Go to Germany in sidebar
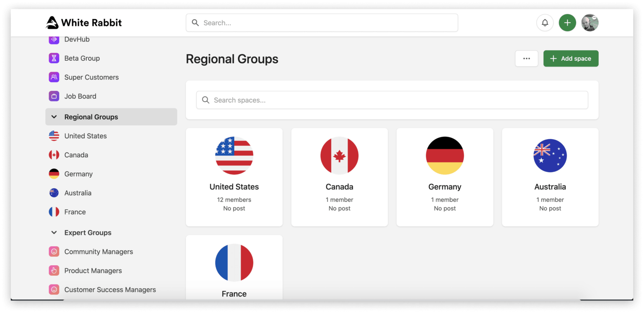This screenshot has width=644, height=313. point(78,174)
